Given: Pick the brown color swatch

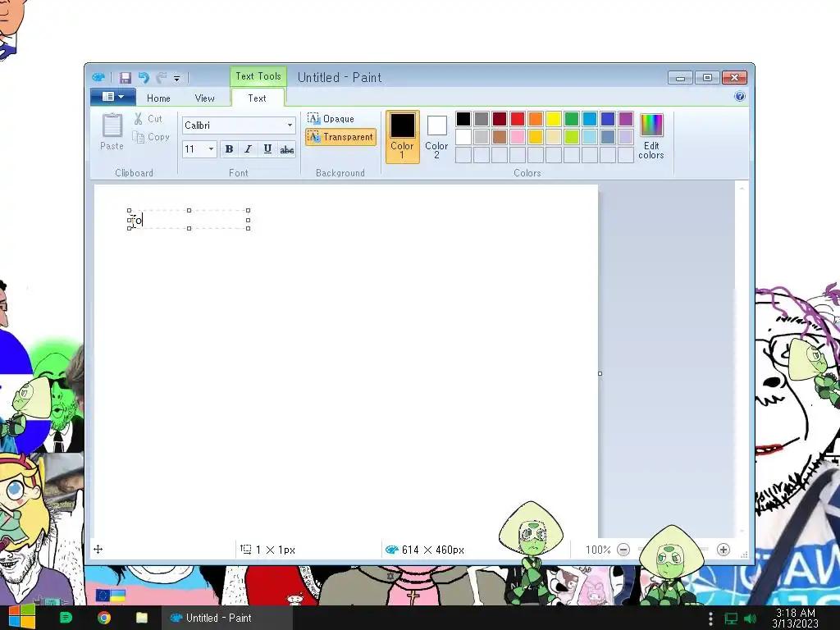Looking at the screenshot, I should (x=500, y=137).
